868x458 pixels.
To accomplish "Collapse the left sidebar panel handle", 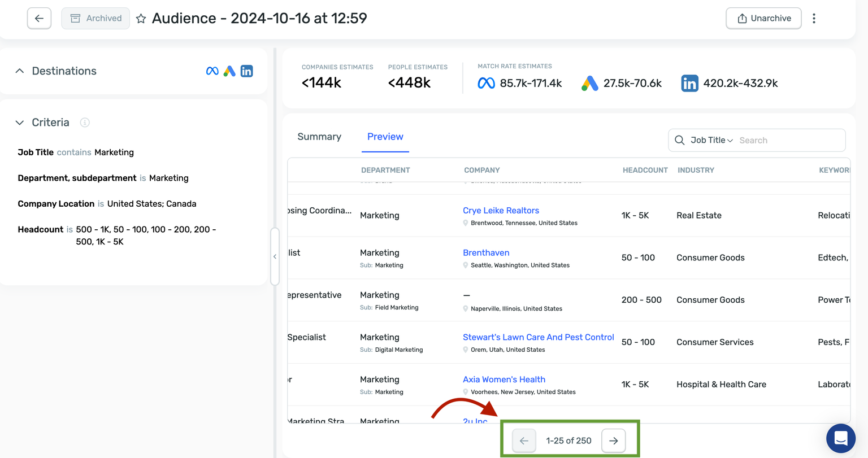I will pyautogui.click(x=275, y=256).
